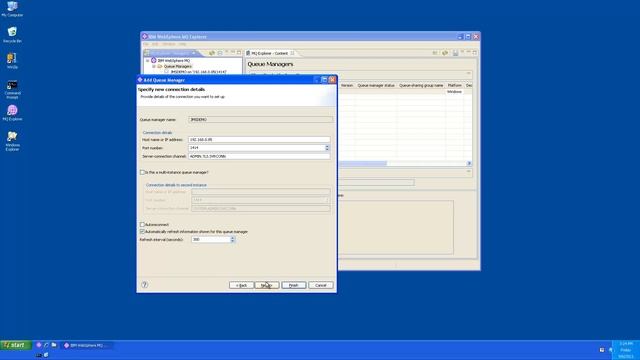Enable the Autoreconnect checkbox
The height and width of the screenshot is (360, 640).
point(142,224)
